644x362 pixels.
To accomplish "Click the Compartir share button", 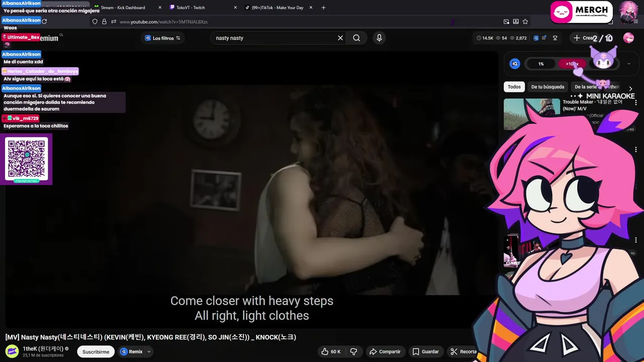I will click(386, 351).
